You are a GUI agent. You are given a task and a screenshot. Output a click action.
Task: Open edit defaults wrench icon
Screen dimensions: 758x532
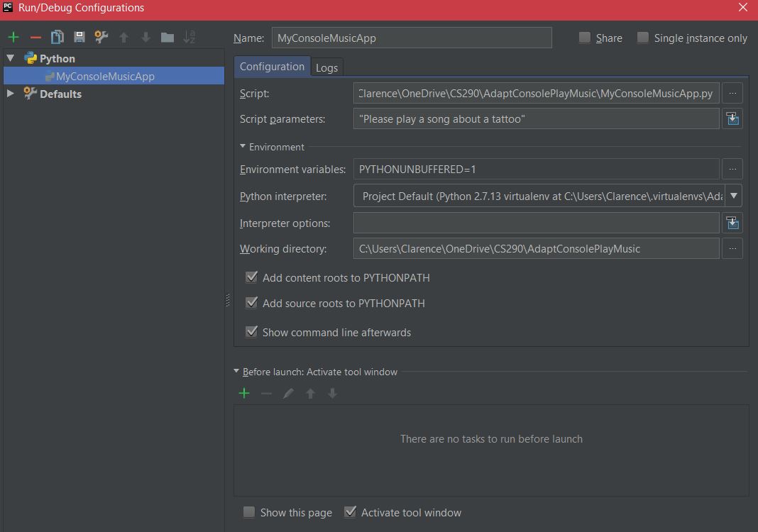pos(101,38)
